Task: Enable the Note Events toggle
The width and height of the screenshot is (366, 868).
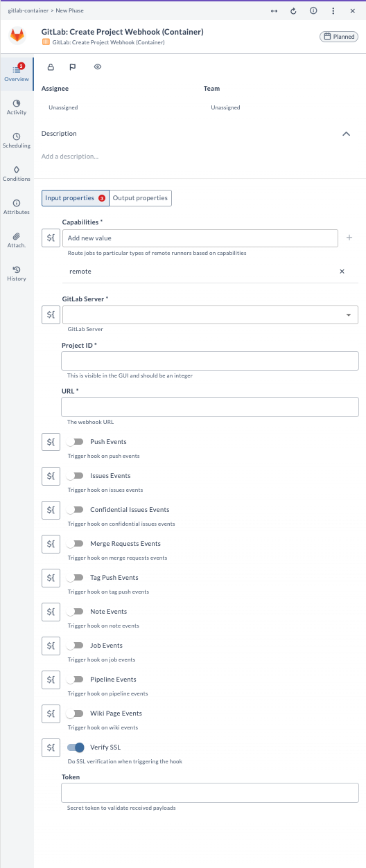Action: pyautogui.click(x=75, y=612)
